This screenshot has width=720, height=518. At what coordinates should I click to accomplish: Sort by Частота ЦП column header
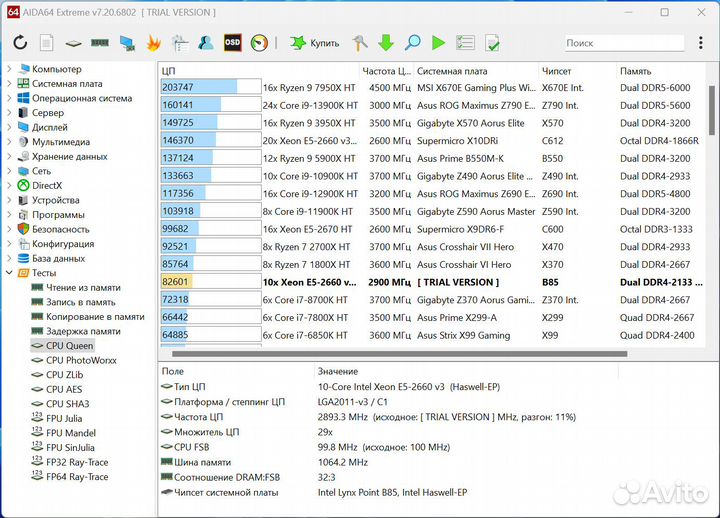(386, 71)
